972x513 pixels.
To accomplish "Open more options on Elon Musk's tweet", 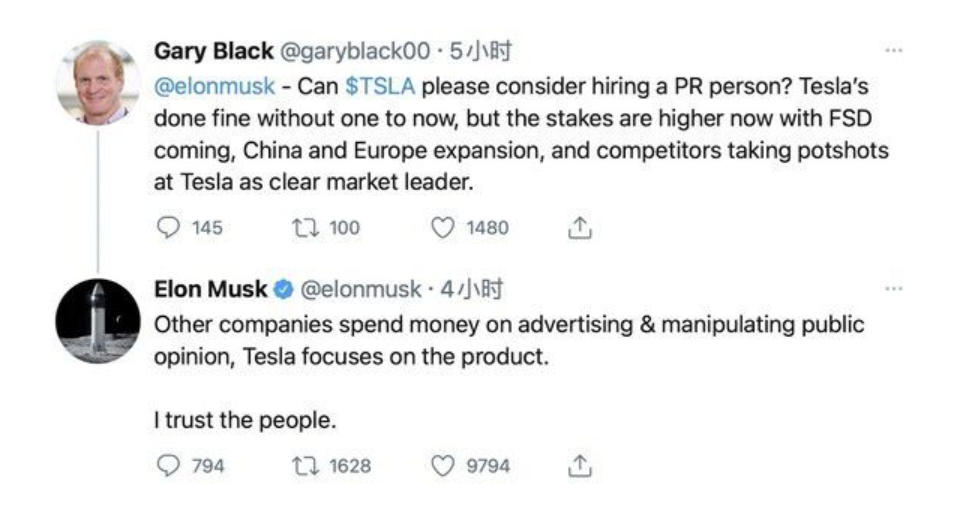I will (894, 288).
